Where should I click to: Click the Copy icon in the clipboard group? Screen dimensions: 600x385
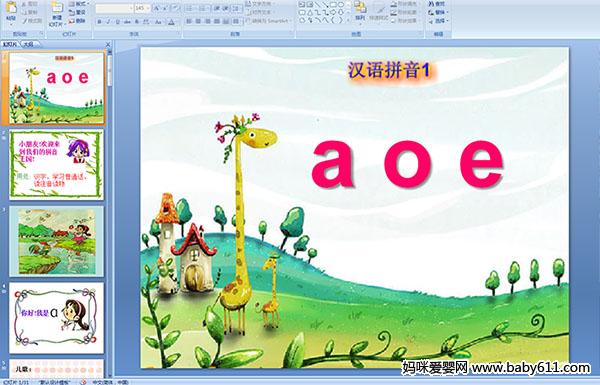point(24,12)
